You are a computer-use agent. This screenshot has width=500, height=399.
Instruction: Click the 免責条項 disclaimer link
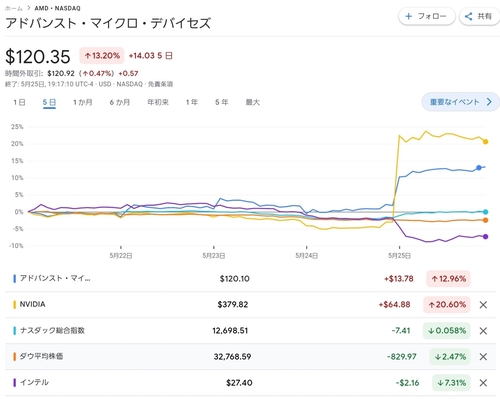(160, 84)
